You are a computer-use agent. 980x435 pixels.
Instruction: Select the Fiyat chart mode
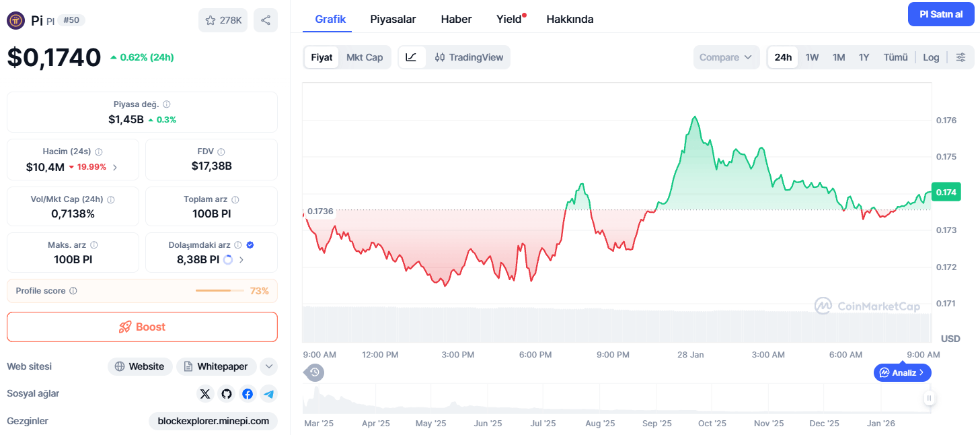[322, 57]
